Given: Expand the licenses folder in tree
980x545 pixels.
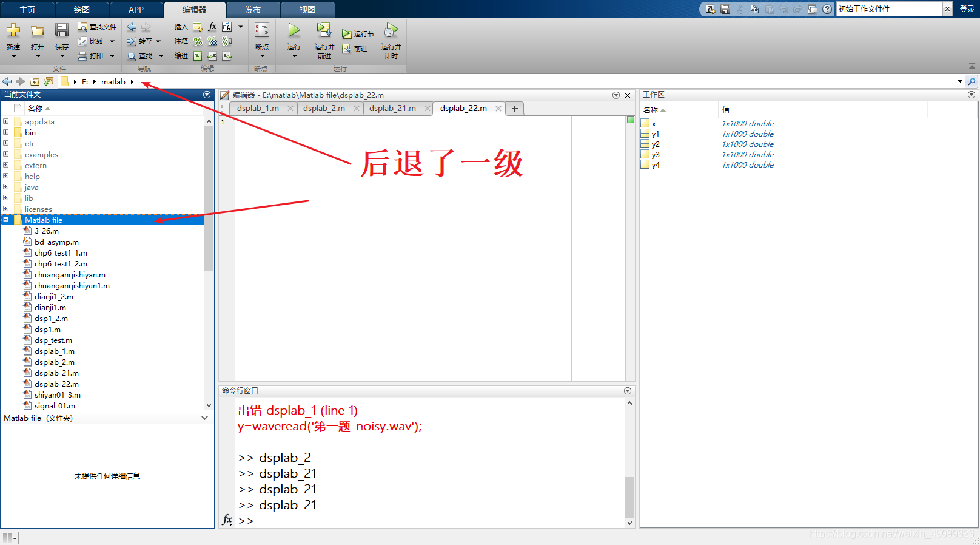Looking at the screenshot, I should click(x=6, y=209).
